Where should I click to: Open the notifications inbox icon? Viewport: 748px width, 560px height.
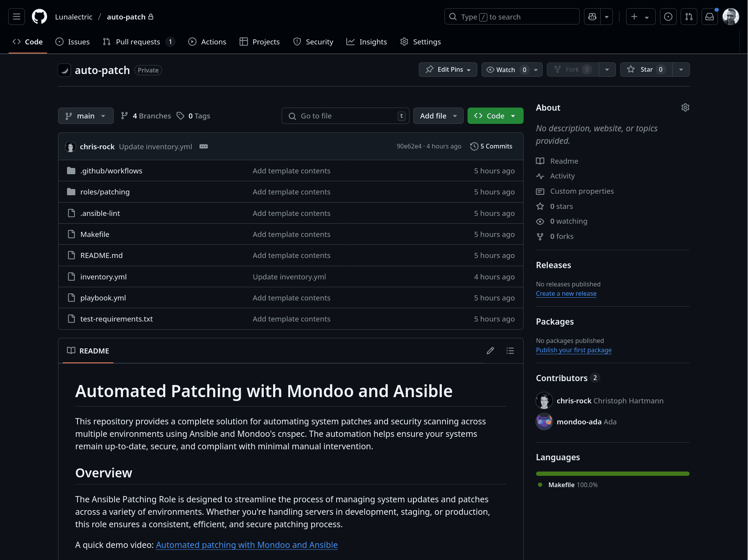click(x=709, y=17)
